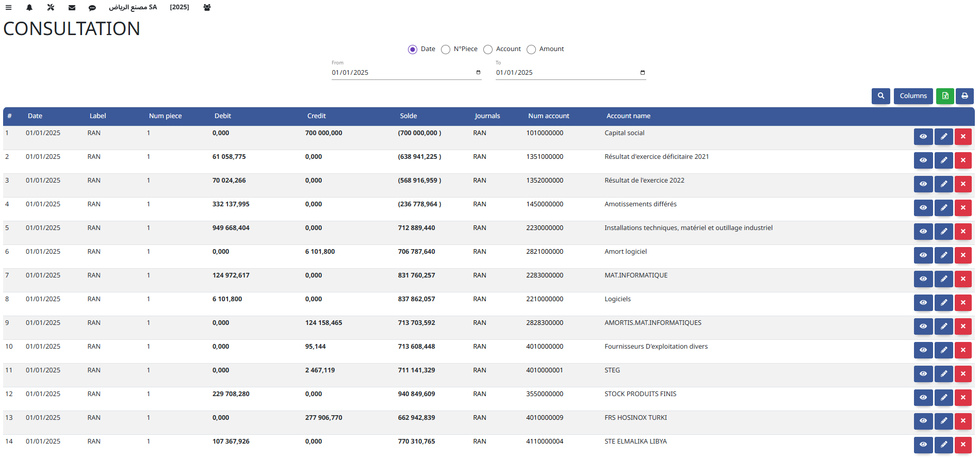Delete the Logiciels entry

[x=963, y=303]
